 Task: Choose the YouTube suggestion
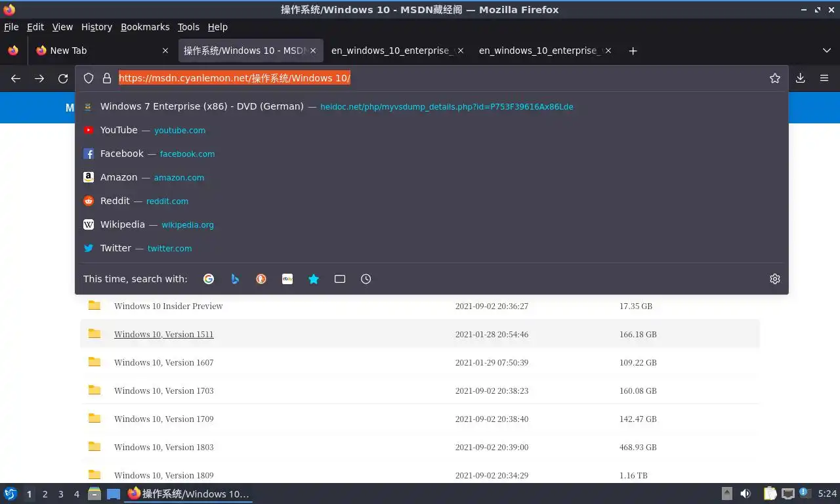(x=432, y=130)
